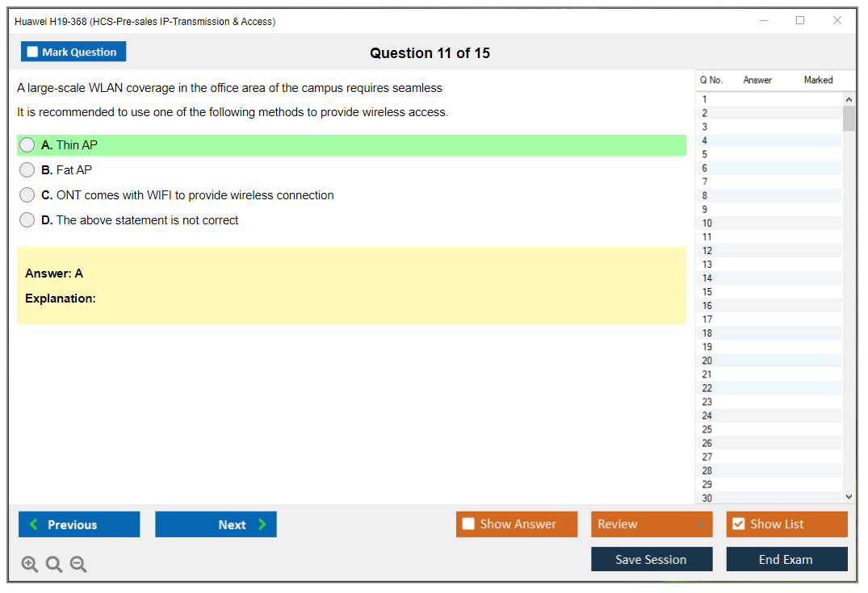This screenshot has height=593, width=868.
Task: Close the exam window
Action: click(x=837, y=21)
